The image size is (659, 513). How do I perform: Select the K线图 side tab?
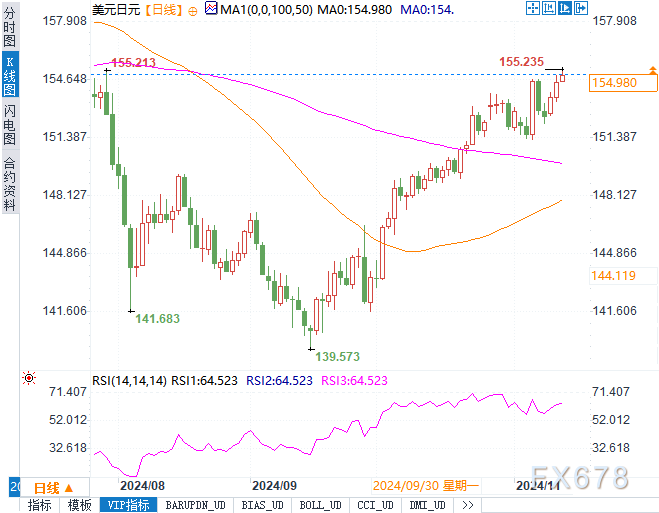[9, 75]
